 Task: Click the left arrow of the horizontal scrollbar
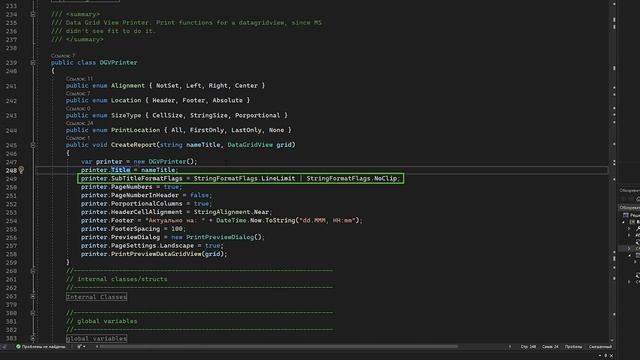tap(97, 347)
